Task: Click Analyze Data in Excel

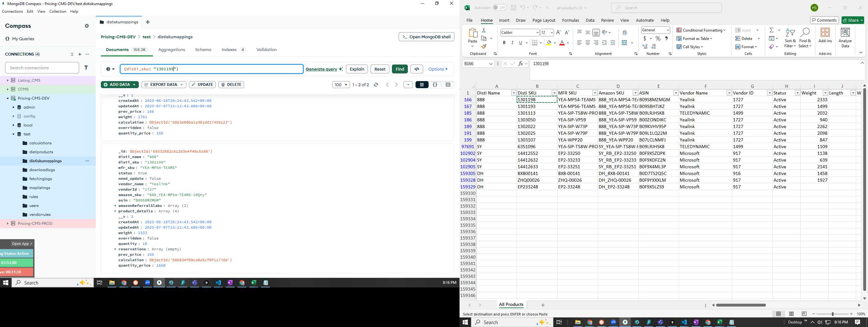Action: coord(845,38)
